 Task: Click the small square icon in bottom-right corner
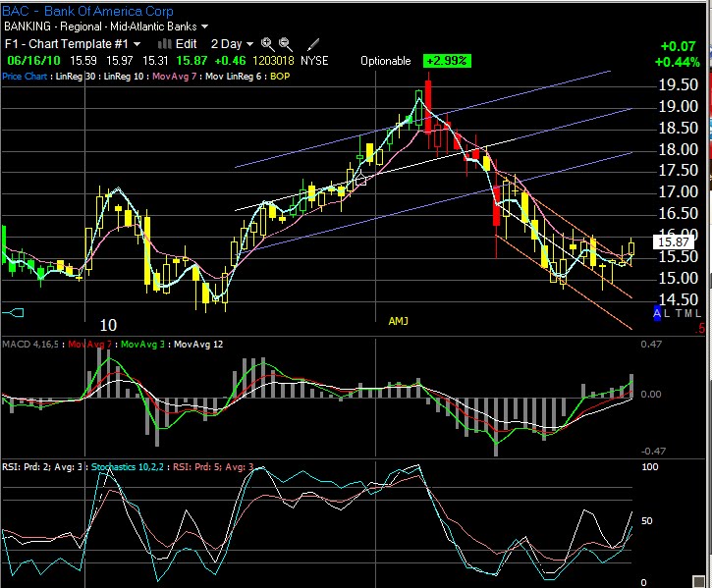[x=698, y=581]
